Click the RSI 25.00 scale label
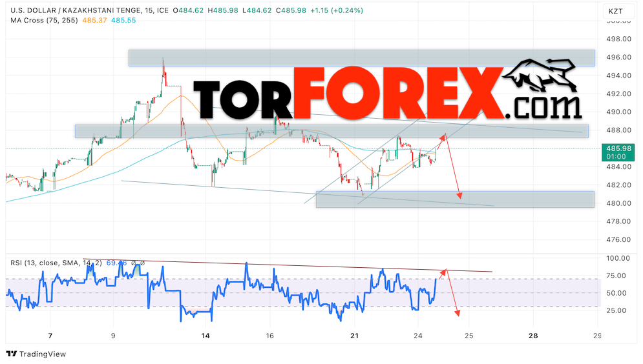 617,311
